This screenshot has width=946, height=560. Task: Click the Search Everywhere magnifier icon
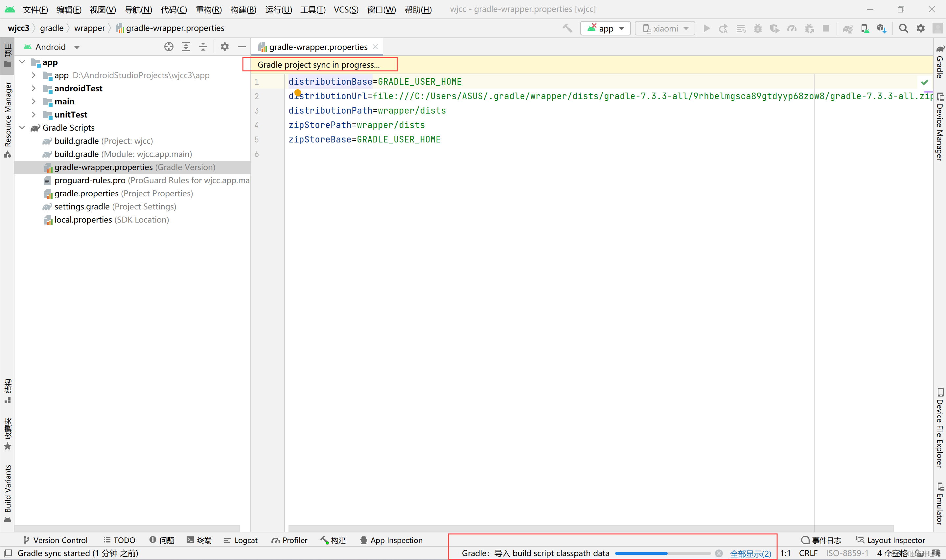[x=903, y=28]
